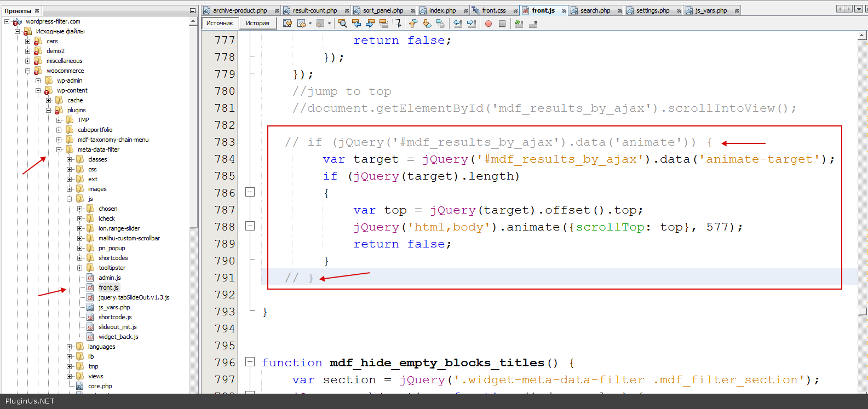Switch editor to Источник view
The width and height of the screenshot is (868, 409).
pos(220,23)
